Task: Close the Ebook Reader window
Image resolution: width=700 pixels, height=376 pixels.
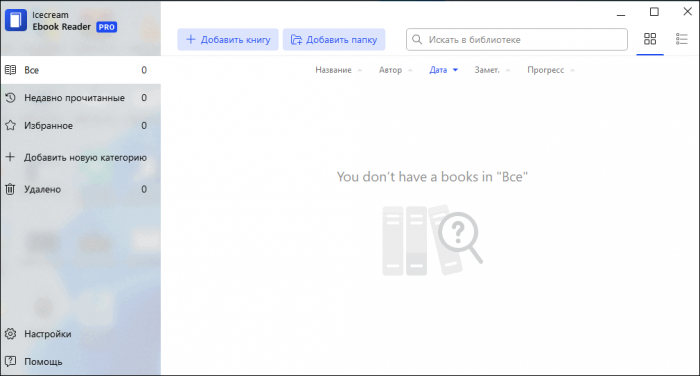Action: click(x=688, y=12)
